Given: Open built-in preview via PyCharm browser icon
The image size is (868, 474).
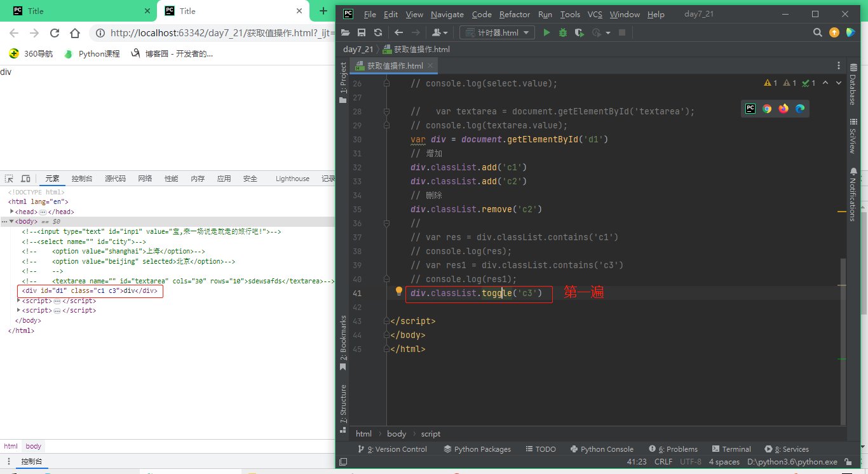Looking at the screenshot, I should 750,109.
